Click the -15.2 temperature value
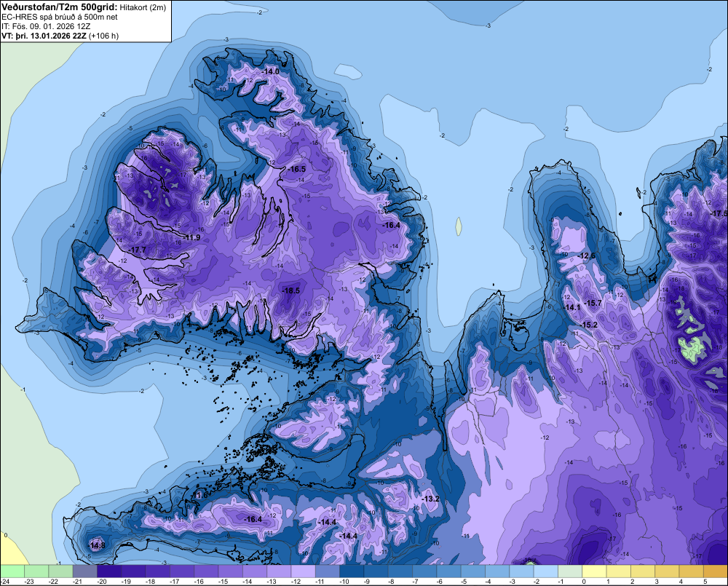Viewport: 728px width, 586px height. tap(589, 325)
